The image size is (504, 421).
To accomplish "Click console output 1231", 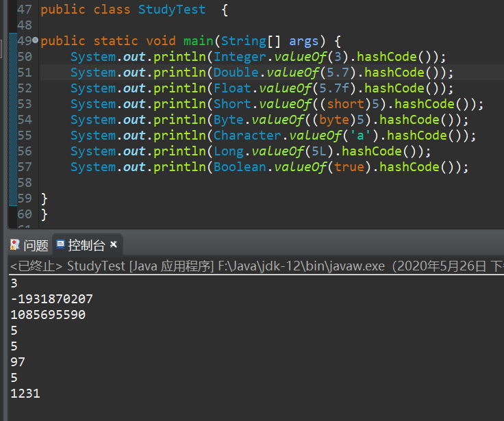I will click(25, 394).
